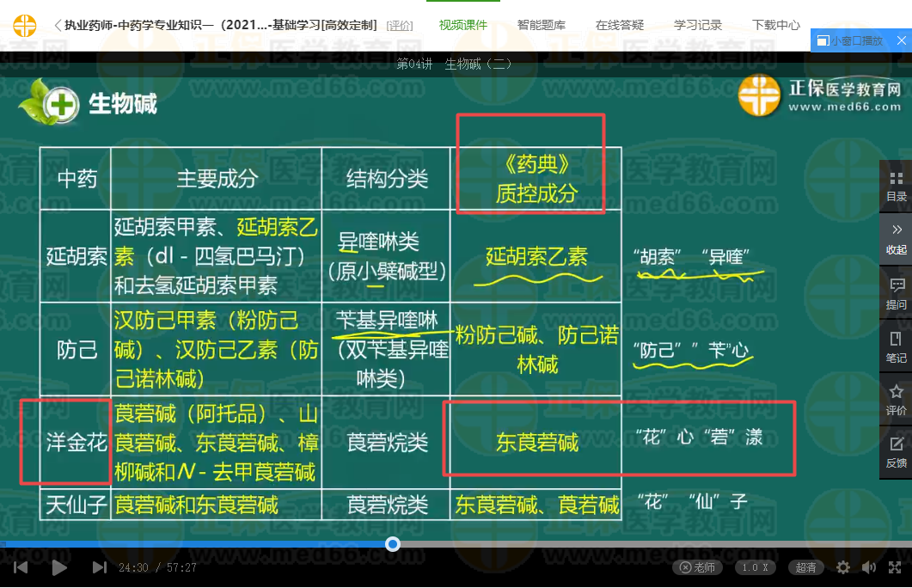This screenshot has width=912, height=588.
Task: Open the 超清 video quality menu
Action: [806, 567]
